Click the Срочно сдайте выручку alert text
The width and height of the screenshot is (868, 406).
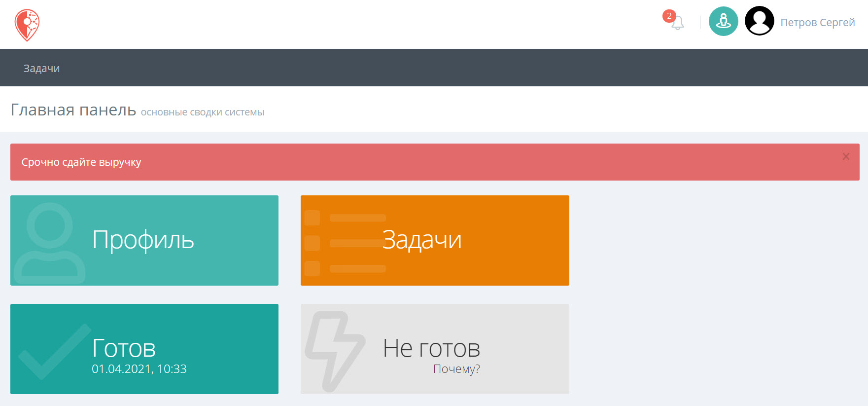click(81, 162)
